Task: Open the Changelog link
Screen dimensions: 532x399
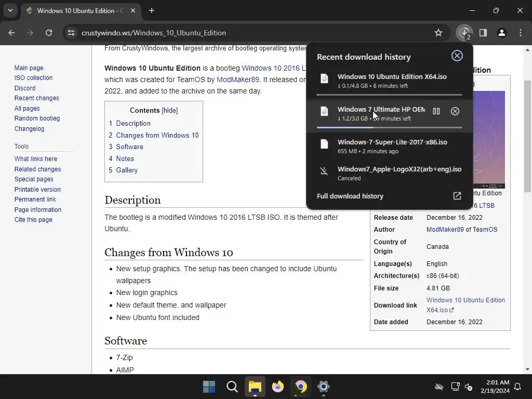Action: (29, 129)
